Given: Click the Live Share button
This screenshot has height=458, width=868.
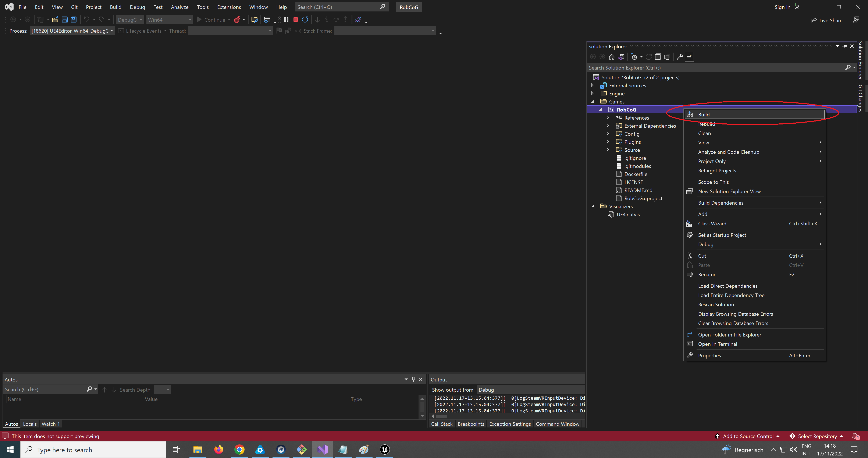Looking at the screenshot, I should [x=826, y=20].
